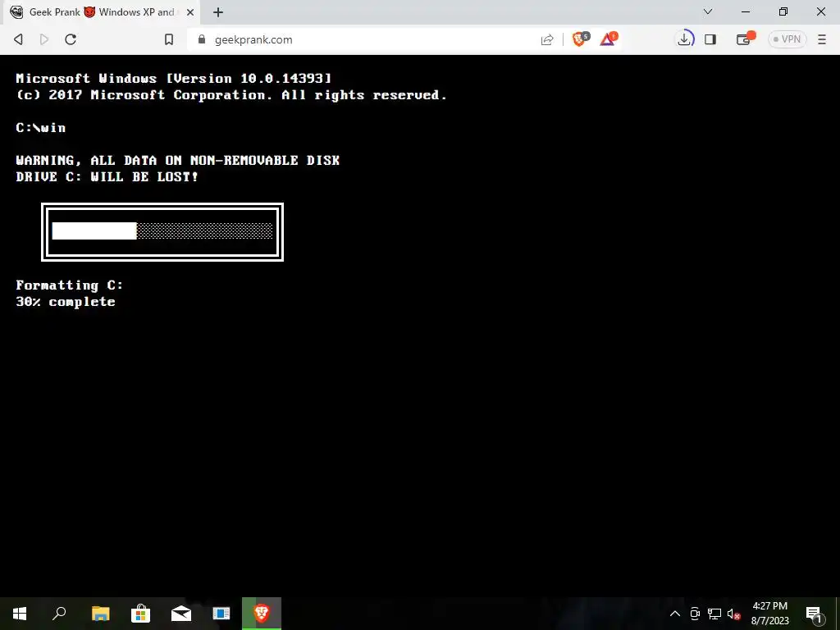Screen dimensions: 840x630
Task: Restore down the browser window
Action: coord(783,11)
